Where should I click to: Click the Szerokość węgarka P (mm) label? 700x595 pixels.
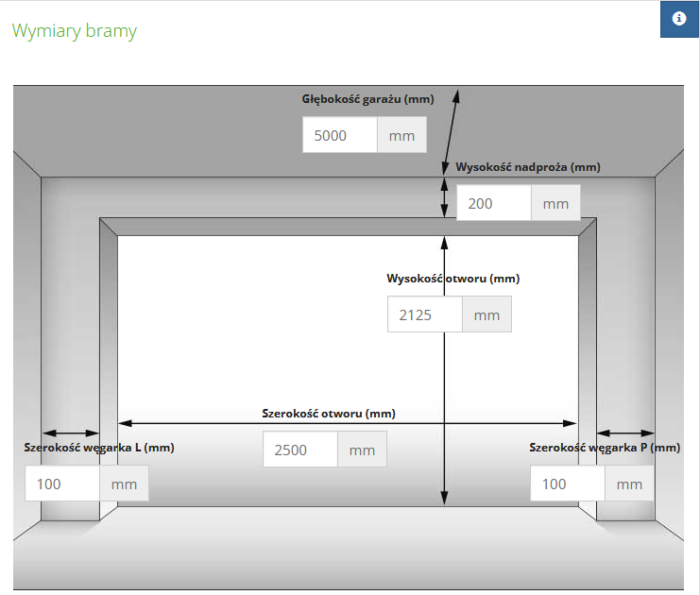(605, 448)
